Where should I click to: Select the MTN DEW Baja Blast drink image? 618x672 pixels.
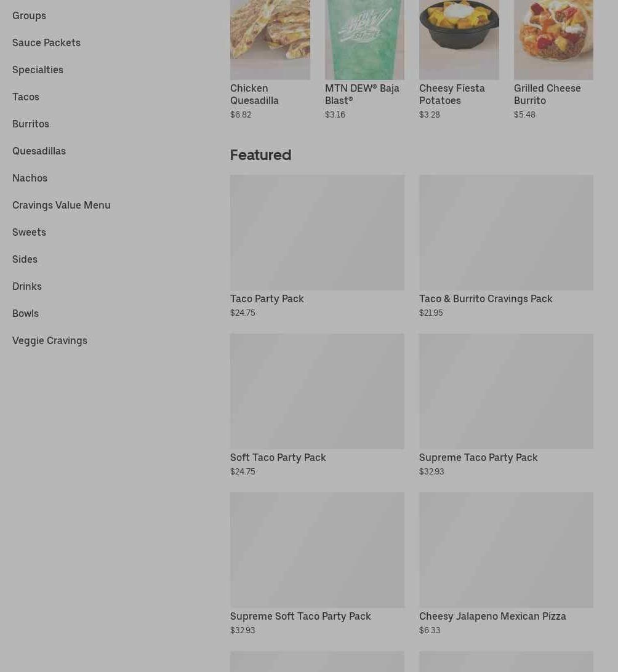coord(364,39)
